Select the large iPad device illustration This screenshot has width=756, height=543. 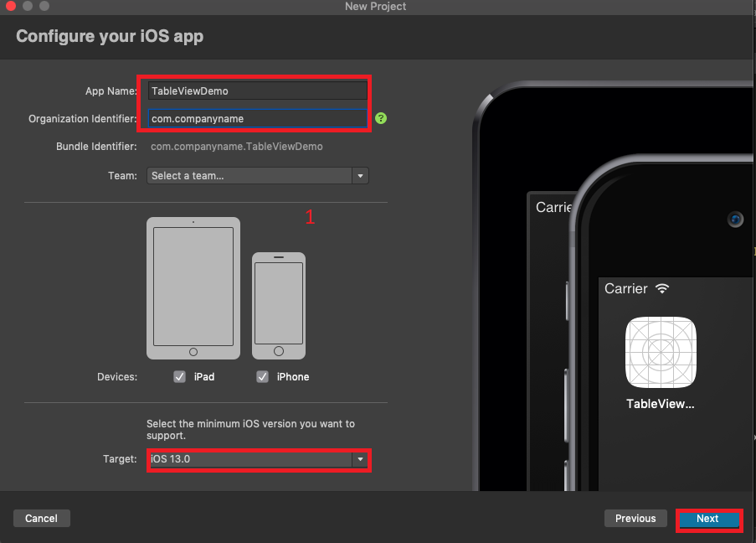pyautogui.click(x=193, y=288)
